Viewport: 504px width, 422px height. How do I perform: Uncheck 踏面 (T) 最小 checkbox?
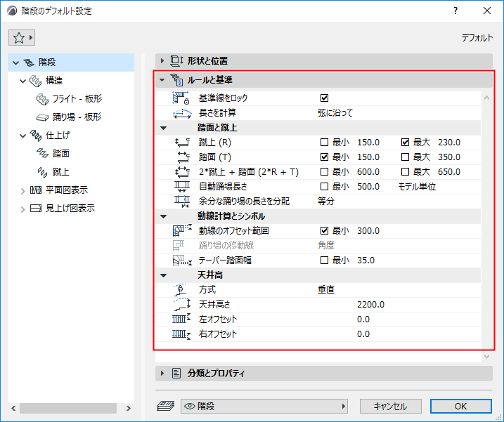pos(324,157)
